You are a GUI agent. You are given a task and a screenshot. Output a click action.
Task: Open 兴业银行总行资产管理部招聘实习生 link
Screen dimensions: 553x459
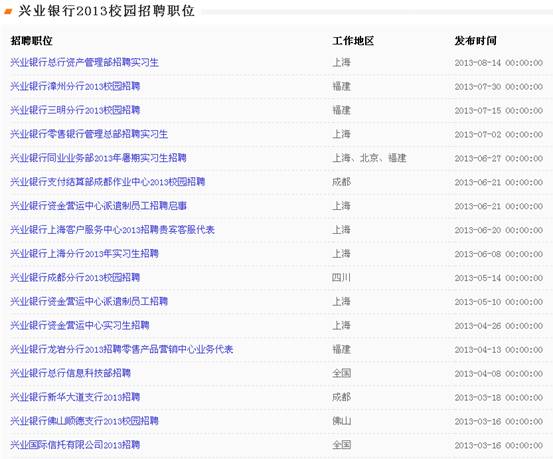(x=84, y=62)
